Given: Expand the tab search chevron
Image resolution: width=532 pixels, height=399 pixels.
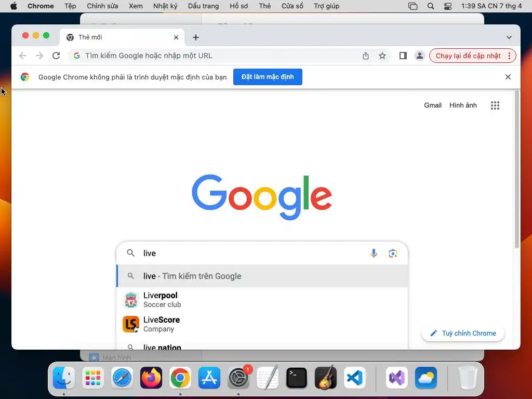Looking at the screenshot, I should pyautogui.click(x=509, y=37).
